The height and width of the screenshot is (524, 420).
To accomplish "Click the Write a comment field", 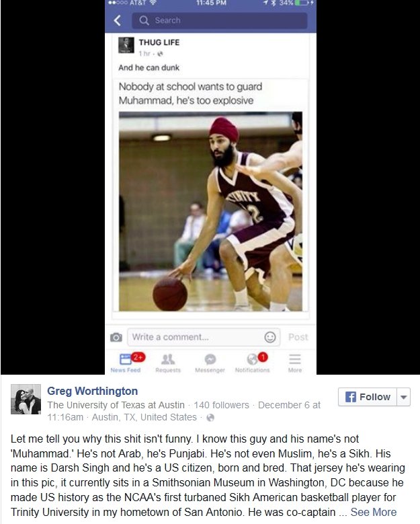I will [204, 337].
